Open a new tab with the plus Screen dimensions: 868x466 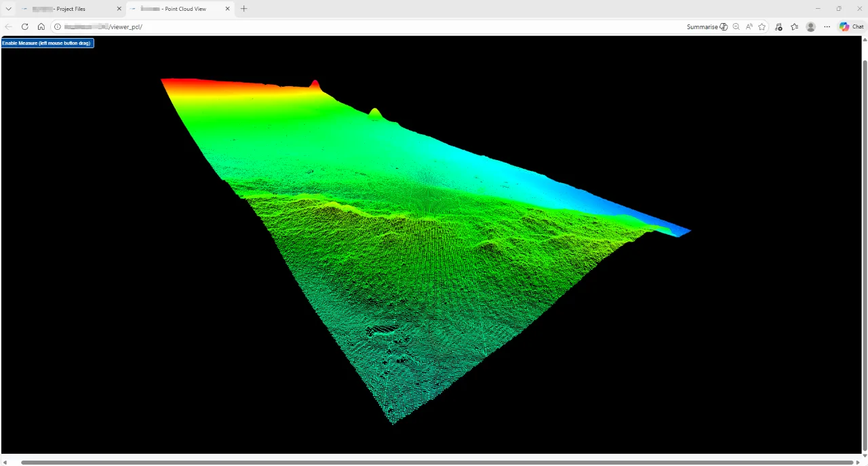click(243, 9)
